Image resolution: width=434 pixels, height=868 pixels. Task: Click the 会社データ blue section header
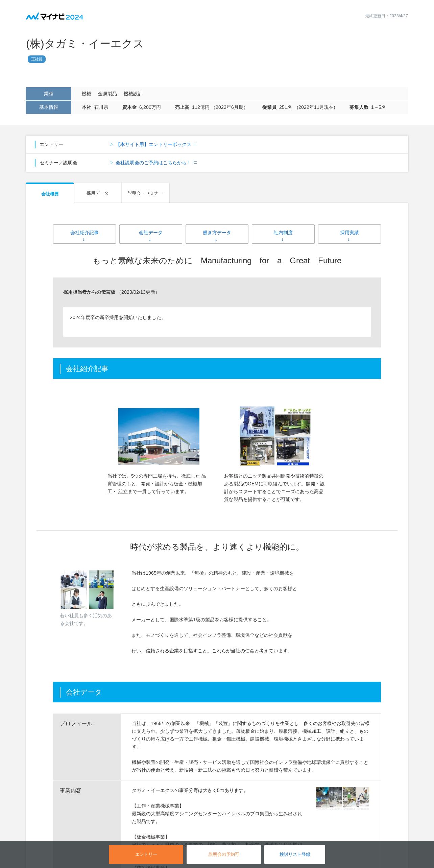coord(217,692)
